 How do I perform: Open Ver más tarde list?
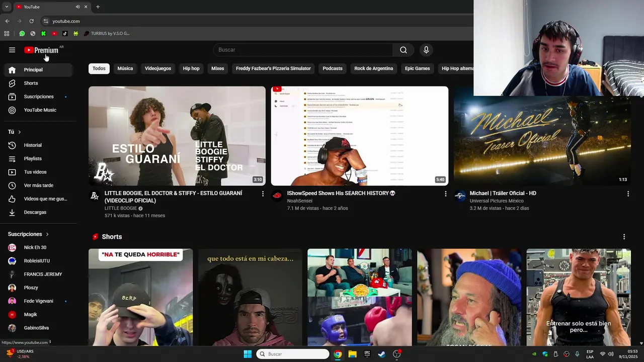tap(38, 186)
